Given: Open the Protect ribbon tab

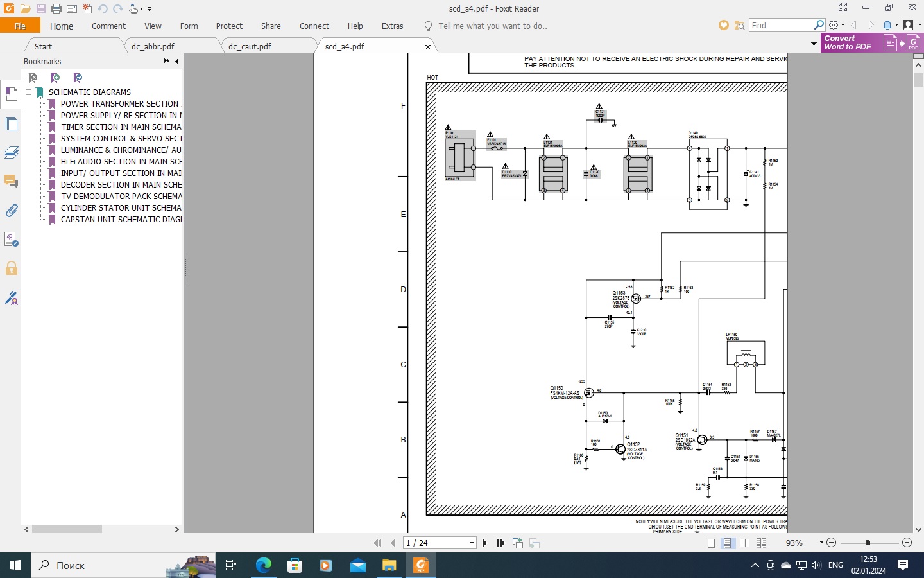Looking at the screenshot, I should pyautogui.click(x=229, y=26).
